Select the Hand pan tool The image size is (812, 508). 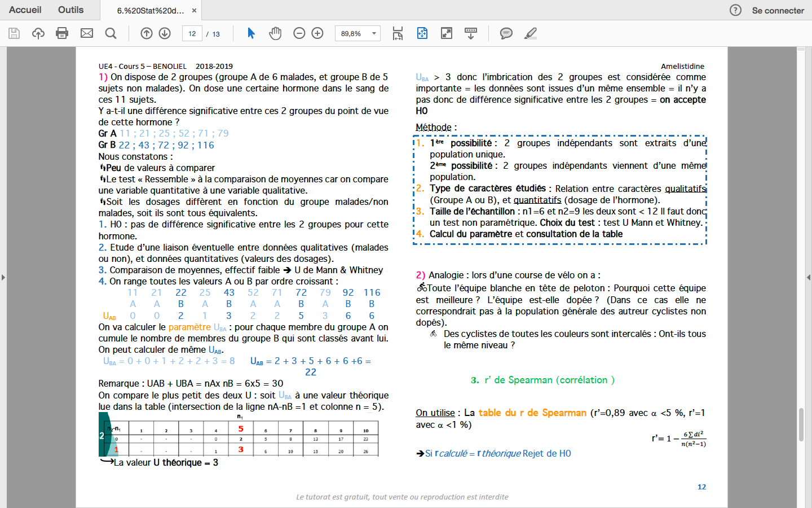pos(275,33)
